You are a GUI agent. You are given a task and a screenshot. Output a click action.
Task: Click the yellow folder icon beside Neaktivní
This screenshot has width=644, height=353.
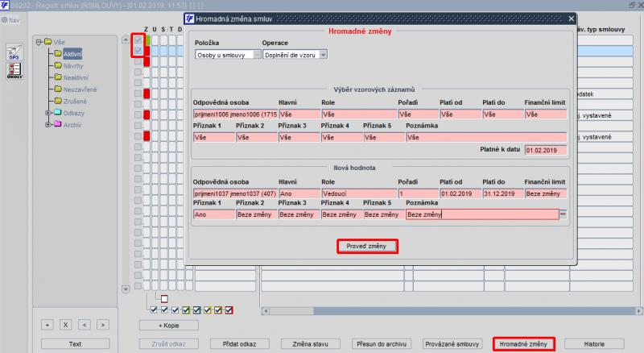tap(58, 77)
